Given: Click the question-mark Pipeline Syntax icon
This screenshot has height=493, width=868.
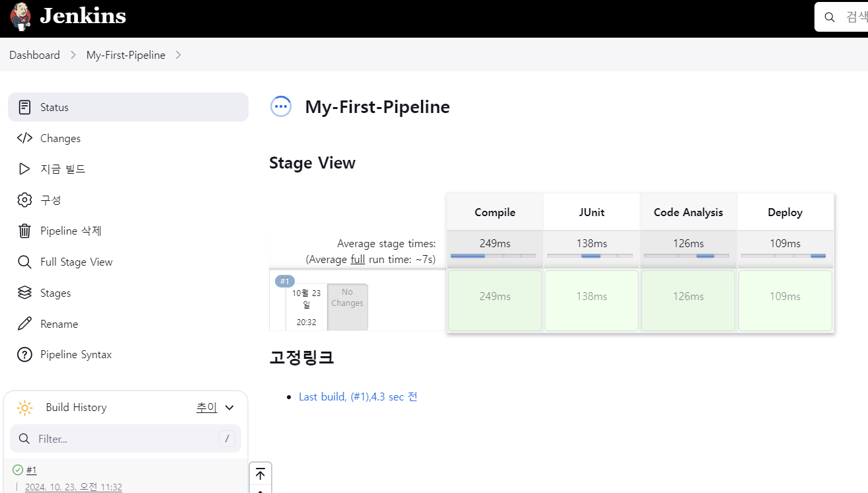Looking at the screenshot, I should click(24, 355).
